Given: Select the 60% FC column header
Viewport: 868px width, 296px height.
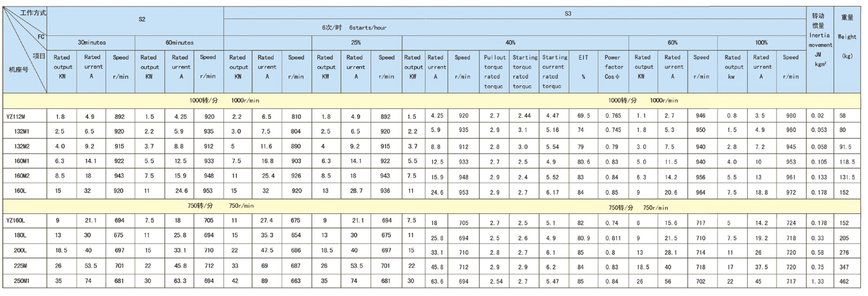Looking at the screenshot, I should (x=672, y=42).
